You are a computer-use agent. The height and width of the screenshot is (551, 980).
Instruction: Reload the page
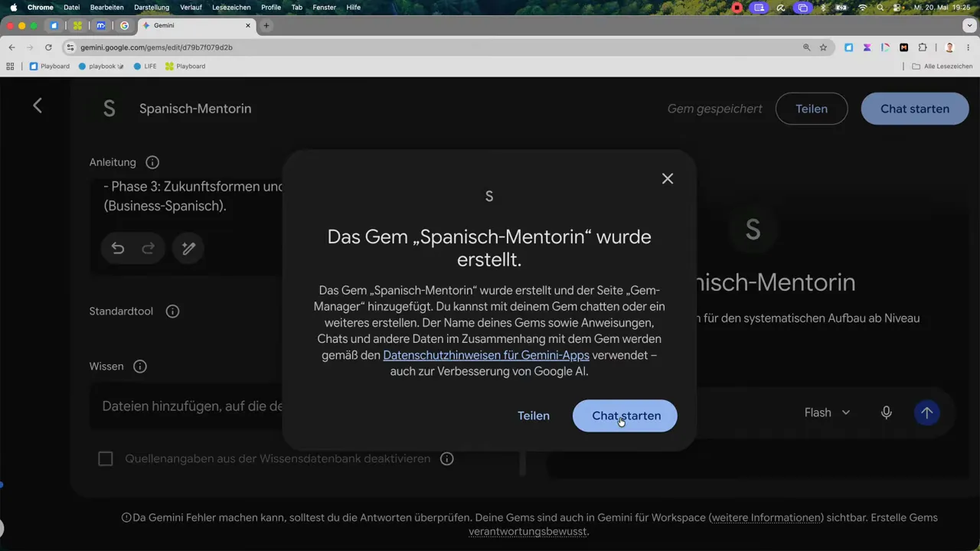[x=48, y=47]
